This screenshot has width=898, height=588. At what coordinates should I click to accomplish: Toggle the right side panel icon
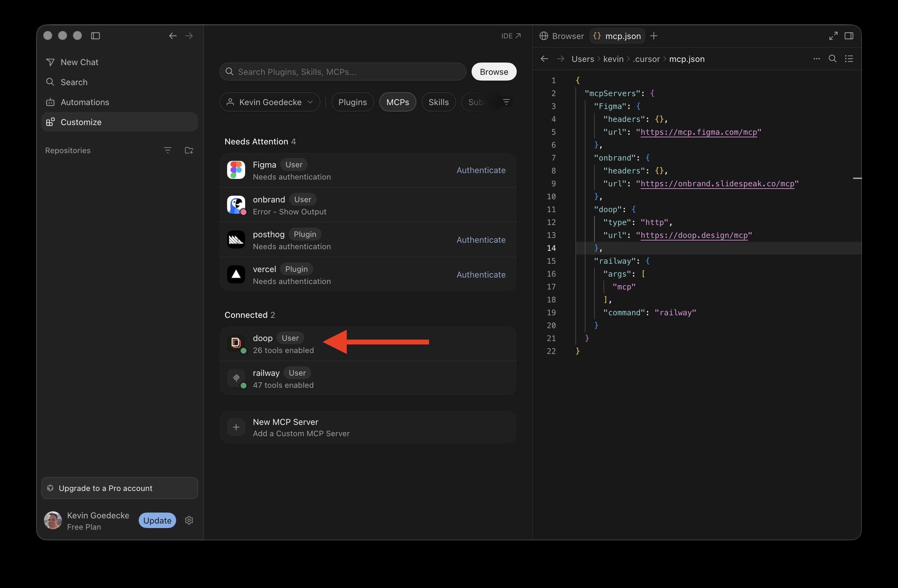(849, 36)
